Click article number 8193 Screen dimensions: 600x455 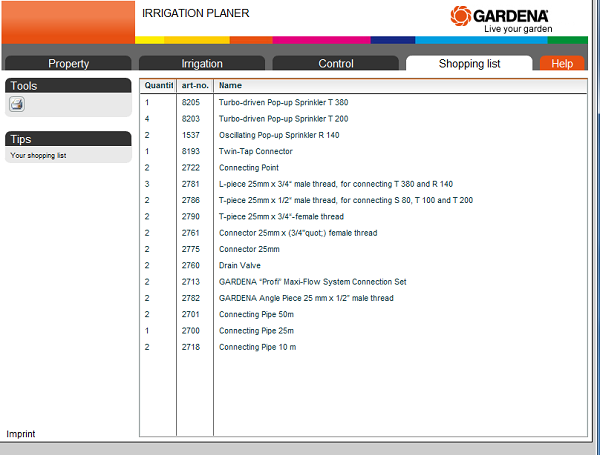[x=191, y=151]
